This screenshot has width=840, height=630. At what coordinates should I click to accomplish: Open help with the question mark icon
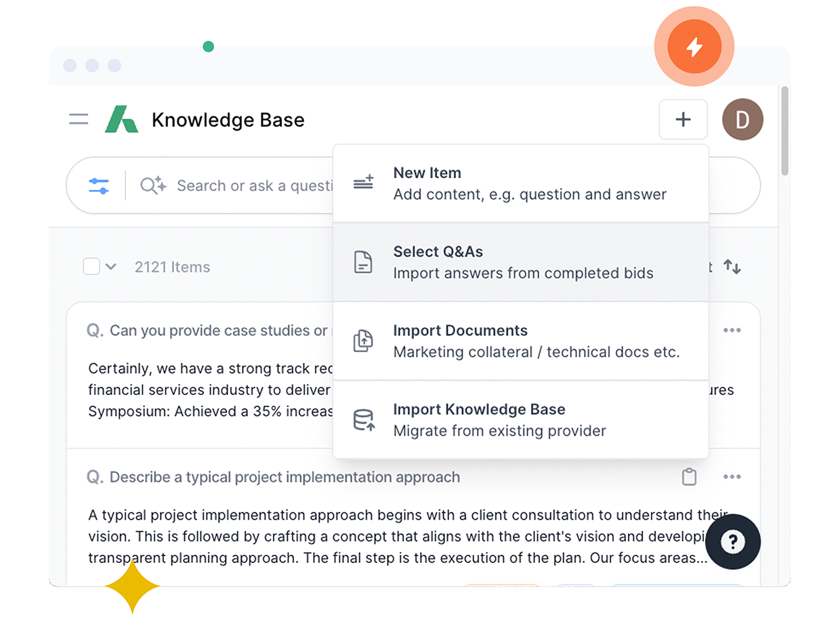click(733, 542)
